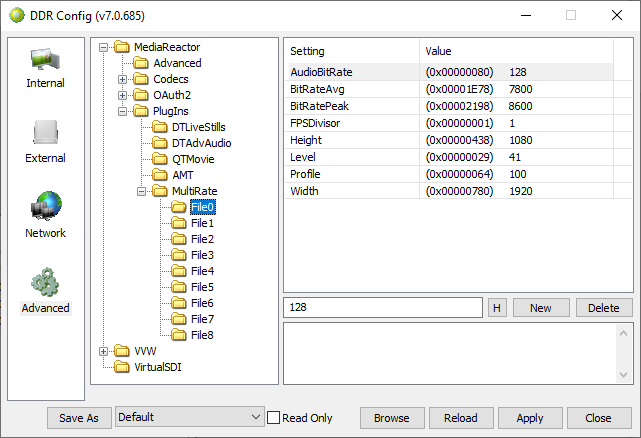
Task: Click the AMT folder icon
Action: pyautogui.click(x=160, y=175)
